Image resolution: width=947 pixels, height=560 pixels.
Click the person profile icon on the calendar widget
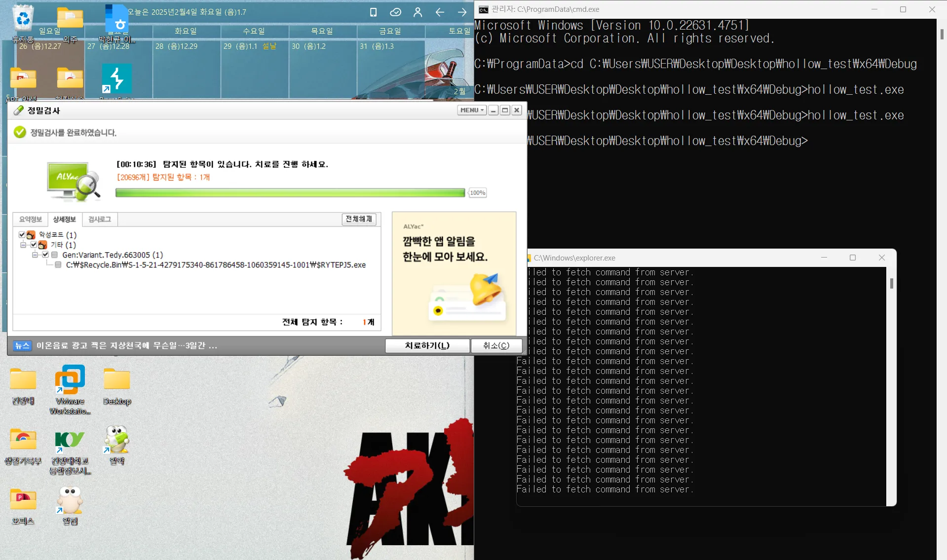417,12
